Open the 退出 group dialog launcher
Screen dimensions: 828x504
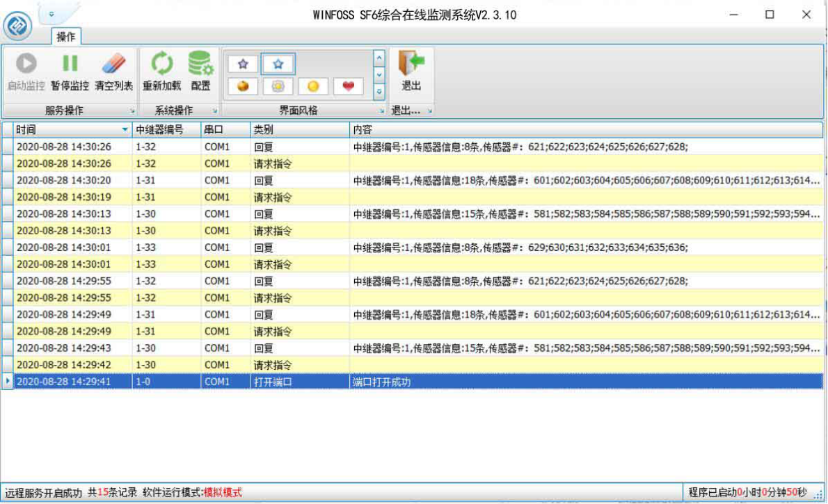(430, 111)
